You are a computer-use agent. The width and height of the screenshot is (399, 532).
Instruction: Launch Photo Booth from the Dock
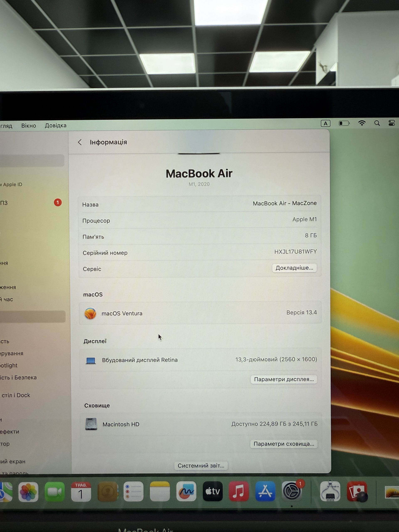pos(357,491)
